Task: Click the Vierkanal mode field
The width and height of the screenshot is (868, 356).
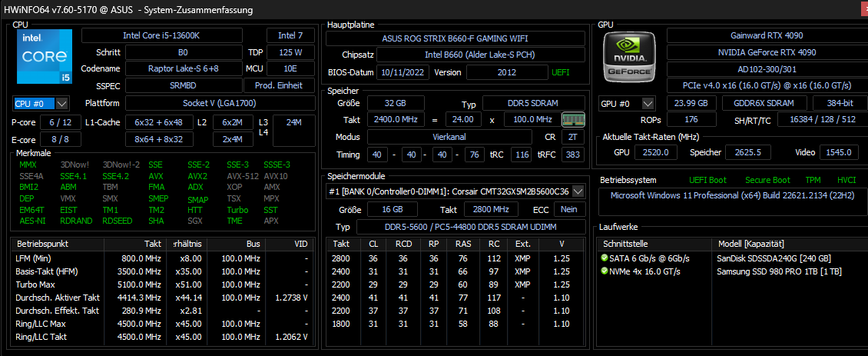Action: (449, 137)
